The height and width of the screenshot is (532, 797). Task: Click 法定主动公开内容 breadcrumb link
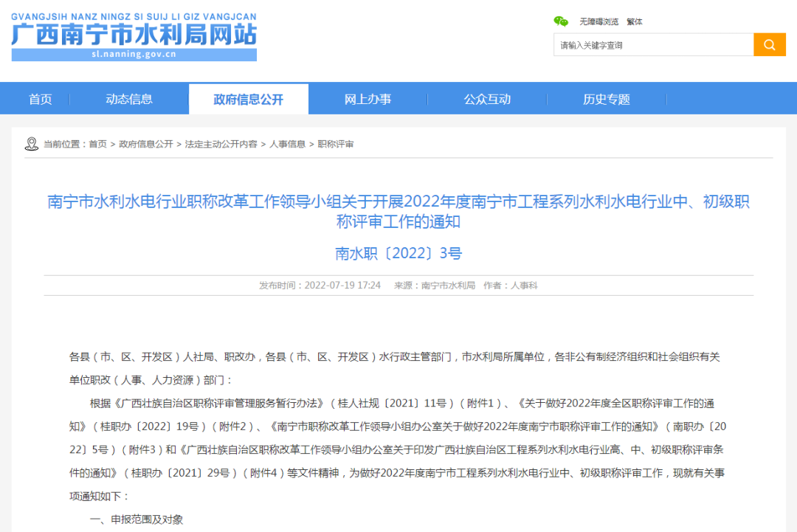pyautogui.click(x=221, y=145)
